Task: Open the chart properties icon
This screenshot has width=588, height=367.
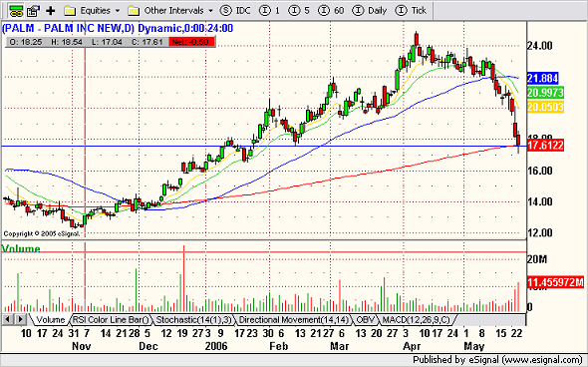Action: point(33,11)
